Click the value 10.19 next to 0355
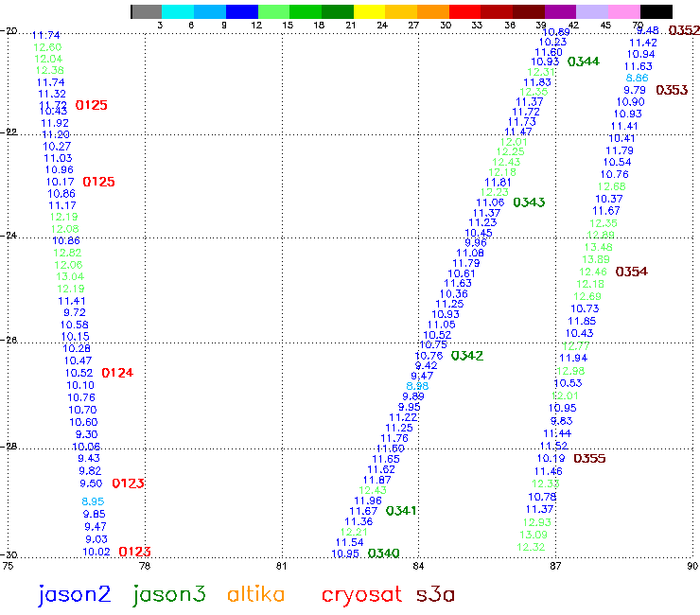Screen dimensions: 700x615 coord(551,458)
